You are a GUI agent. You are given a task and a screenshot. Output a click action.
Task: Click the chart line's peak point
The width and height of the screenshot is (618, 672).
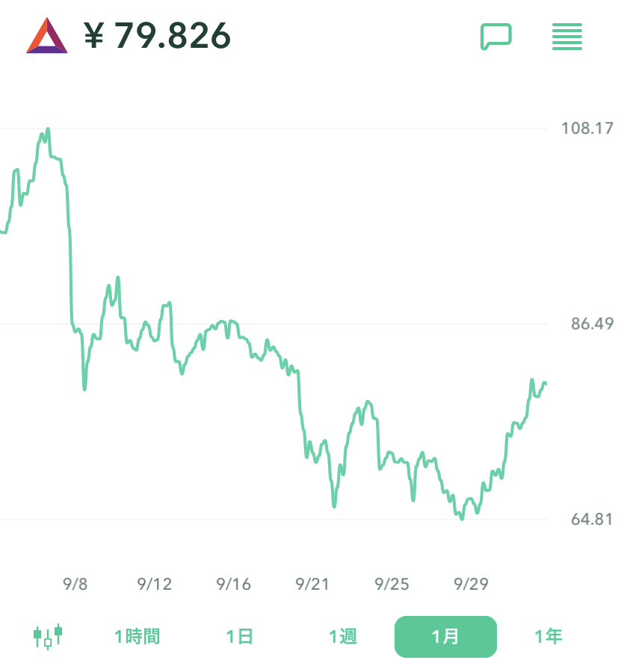click(48, 129)
